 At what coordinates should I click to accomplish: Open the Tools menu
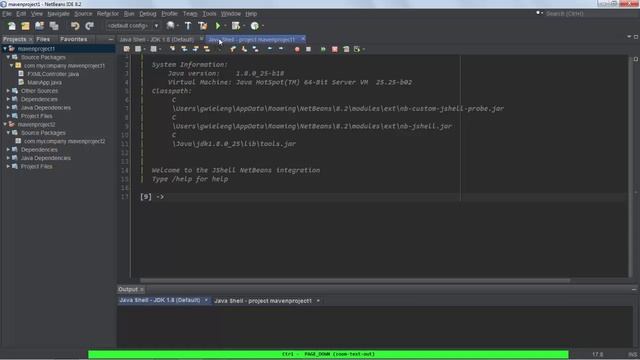(209, 13)
